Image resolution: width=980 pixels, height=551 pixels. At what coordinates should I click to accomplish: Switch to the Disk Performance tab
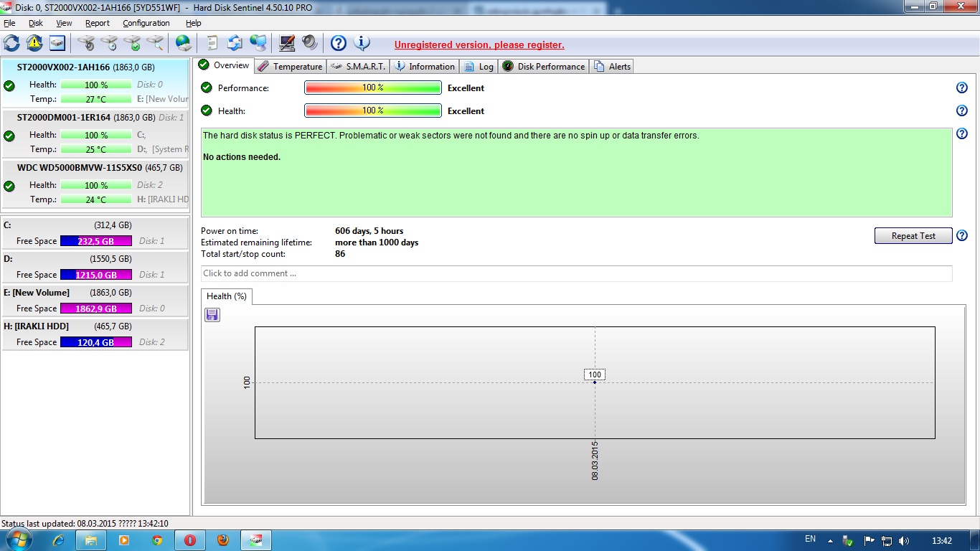(543, 66)
